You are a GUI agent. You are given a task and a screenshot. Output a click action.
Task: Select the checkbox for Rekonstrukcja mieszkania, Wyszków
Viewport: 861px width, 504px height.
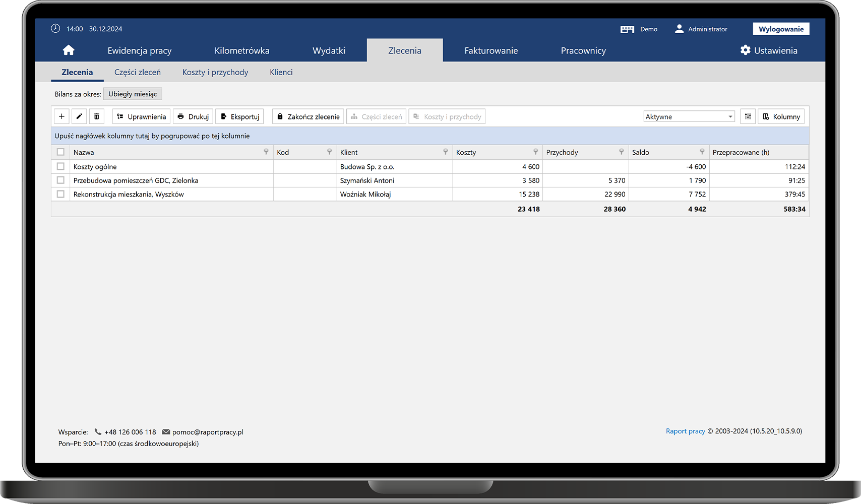tap(60, 194)
